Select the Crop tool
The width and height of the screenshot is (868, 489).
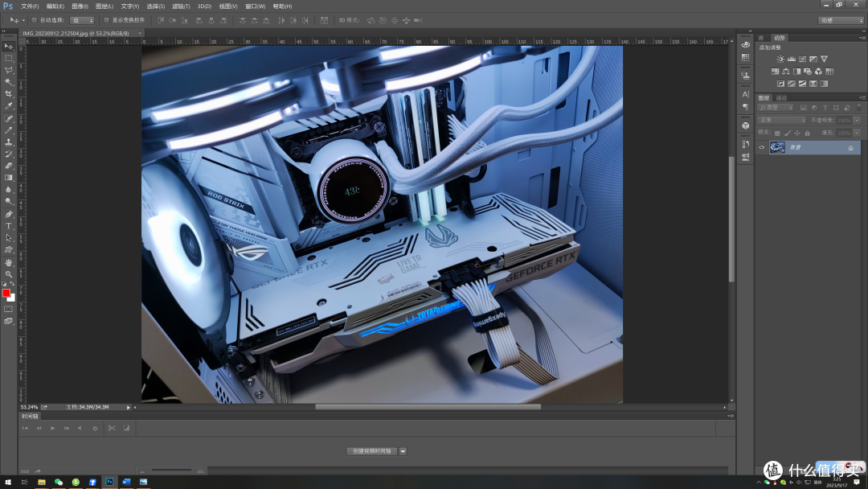(x=9, y=94)
